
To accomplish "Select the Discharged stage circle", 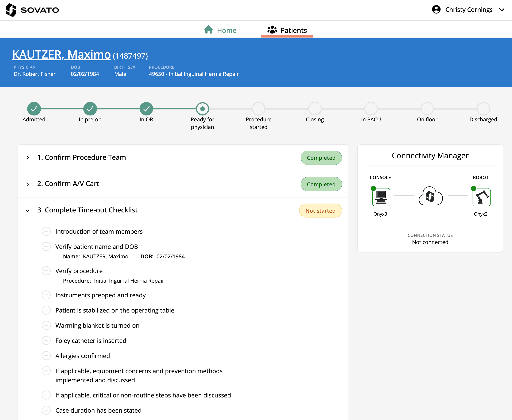I will point(483,109).
